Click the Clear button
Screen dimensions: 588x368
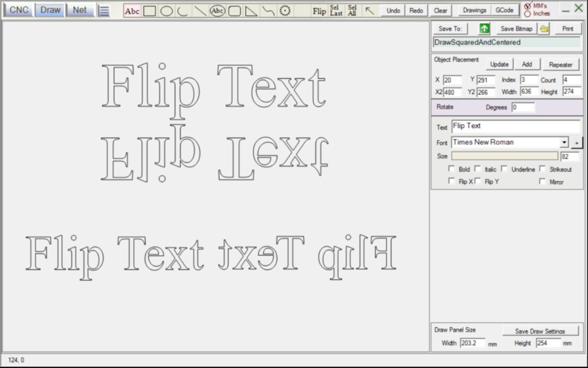pos(440,11)
